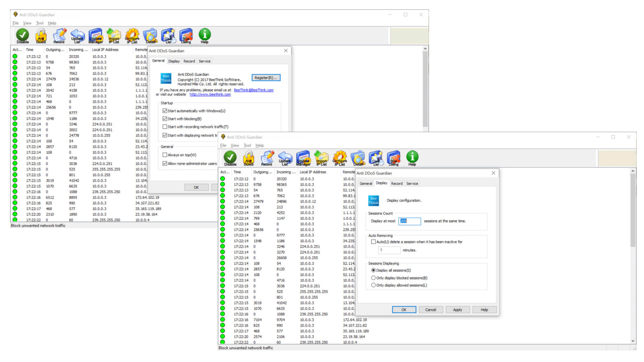Toggle 'Start automatically with Windows' checkbox
The image size is (644, 362).
165,111
